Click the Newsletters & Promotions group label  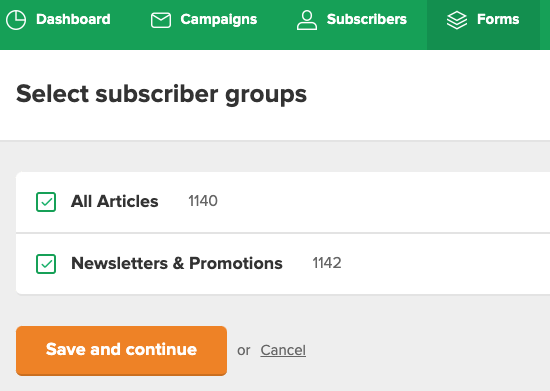click(x=177, y=263)
